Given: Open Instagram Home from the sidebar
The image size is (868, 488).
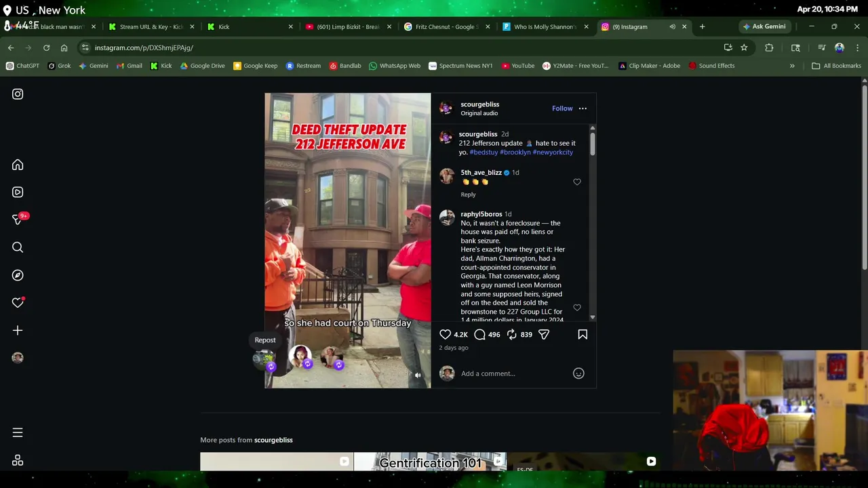Looking at the screenshot, I should pos(18,165).
